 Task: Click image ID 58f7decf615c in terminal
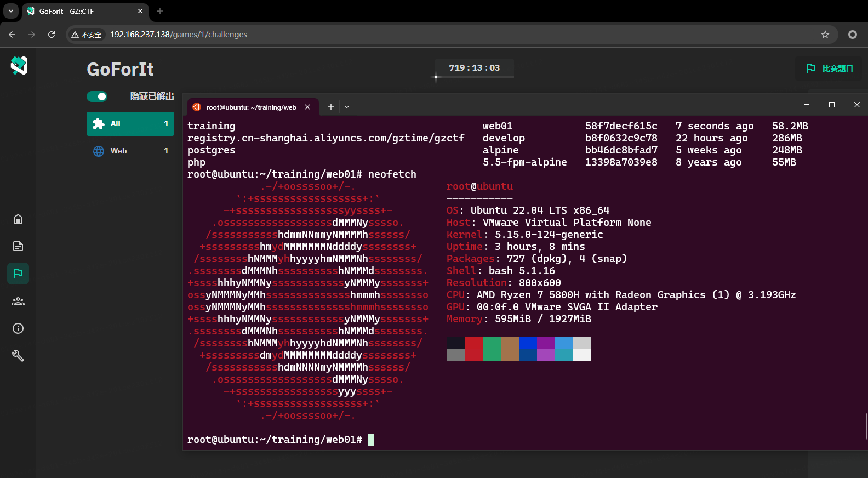621,126
